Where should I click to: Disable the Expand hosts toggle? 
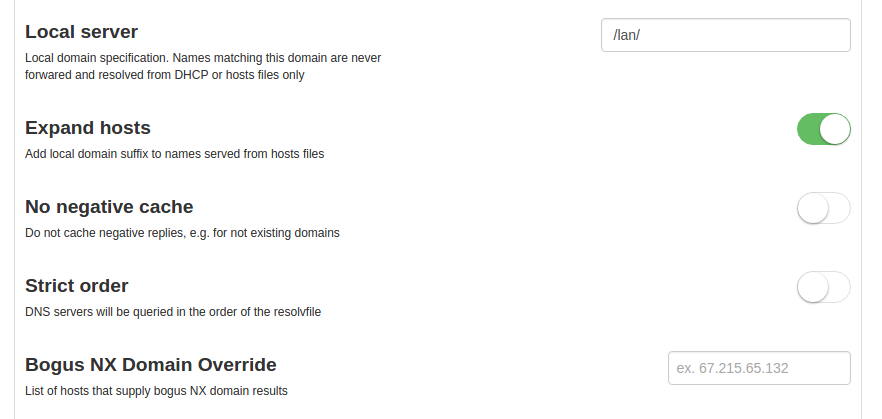tap(823, 129)
